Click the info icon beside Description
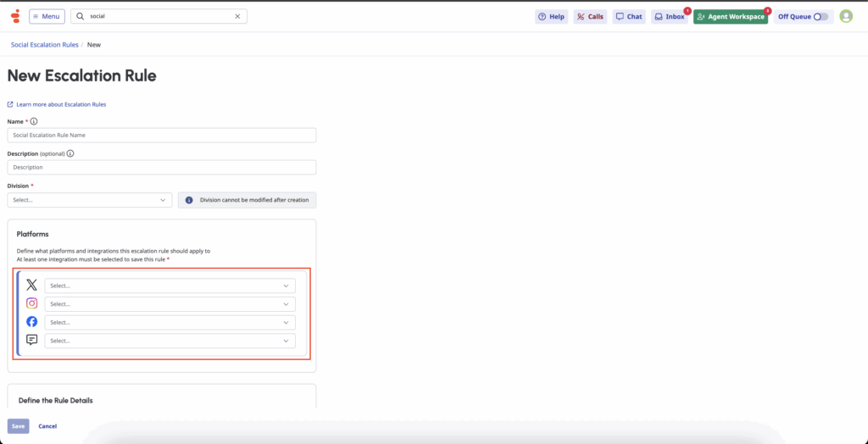This screenshot has height=444, width=868. [x=70, y=153]
